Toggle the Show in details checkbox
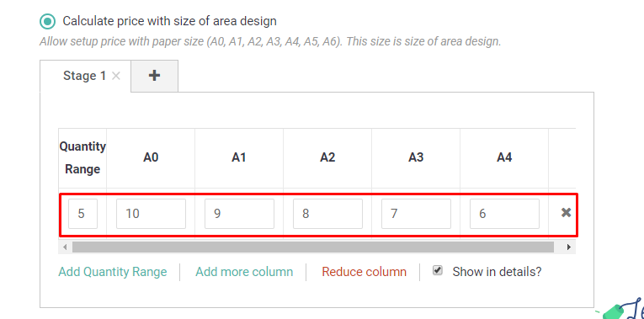Image resolution: width=644 pixels, height=319 pixels. [438, 270]
